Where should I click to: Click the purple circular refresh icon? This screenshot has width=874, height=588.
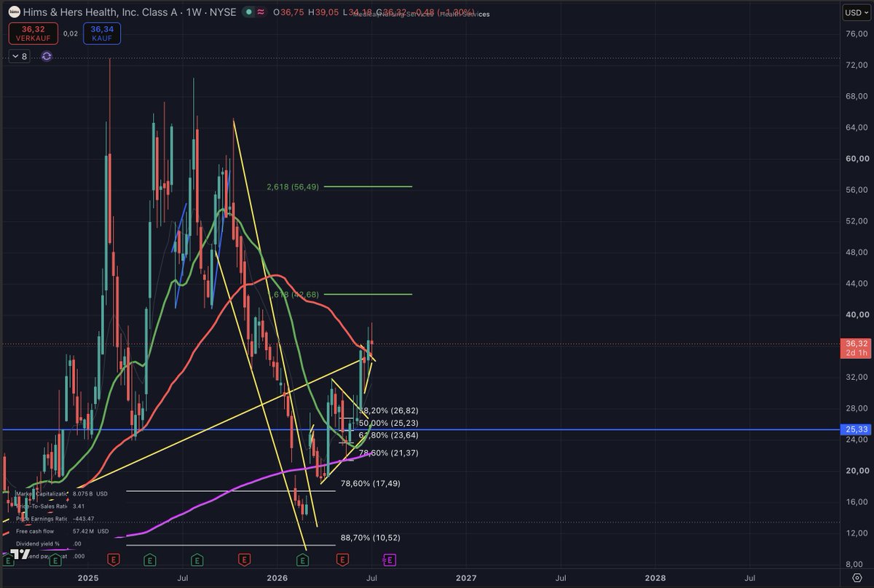[47, 56]
